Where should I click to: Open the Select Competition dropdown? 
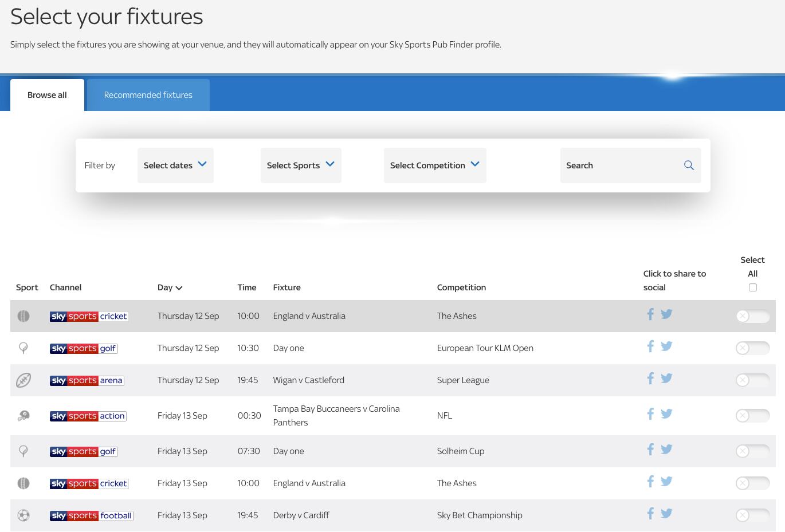click(435, 165)
